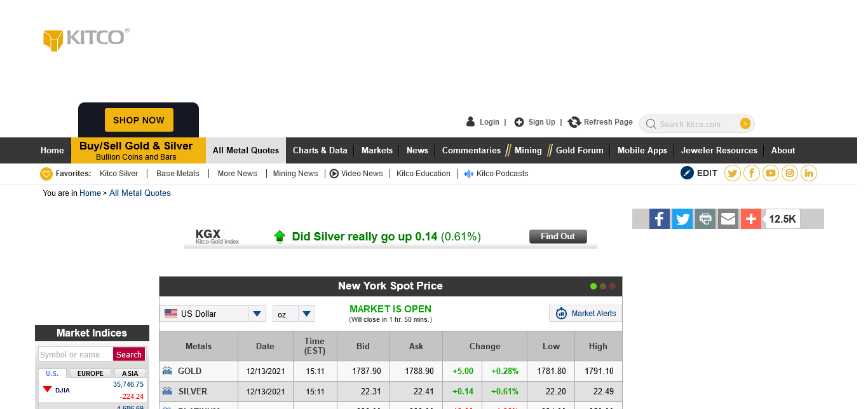
Task: Open the oz weight unit dropdown
Action: 307,314
